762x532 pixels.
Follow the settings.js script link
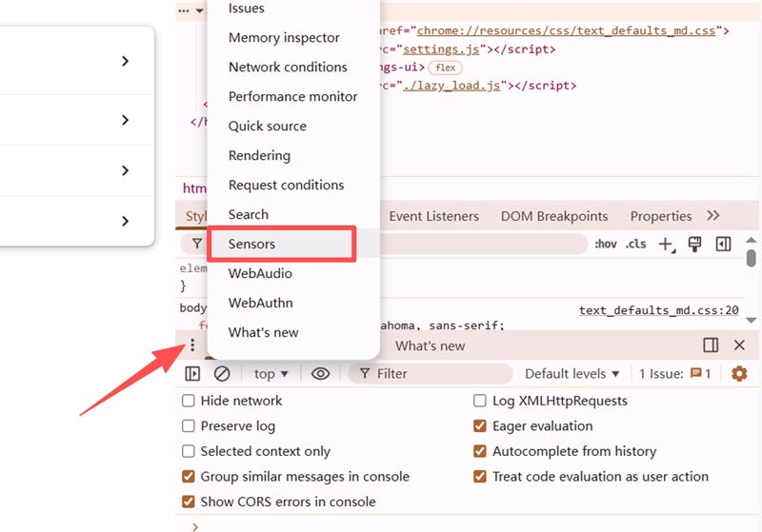pyautogui.click(x=441, y=49)
